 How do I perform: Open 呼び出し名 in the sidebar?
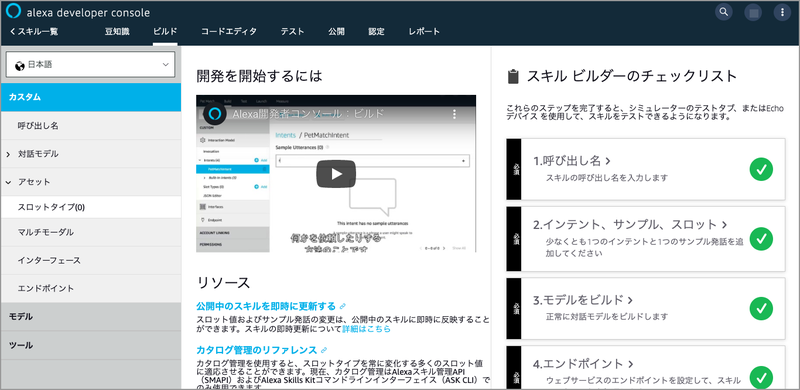point(91,126)
